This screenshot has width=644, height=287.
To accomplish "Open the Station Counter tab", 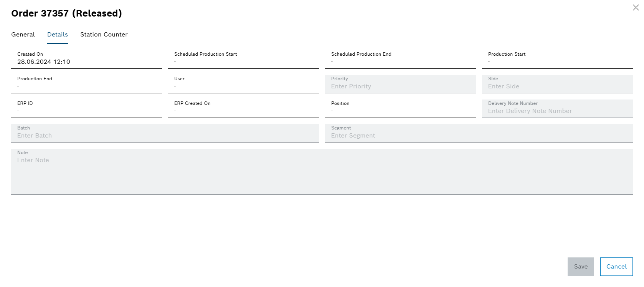I will [x=104, y=35].
